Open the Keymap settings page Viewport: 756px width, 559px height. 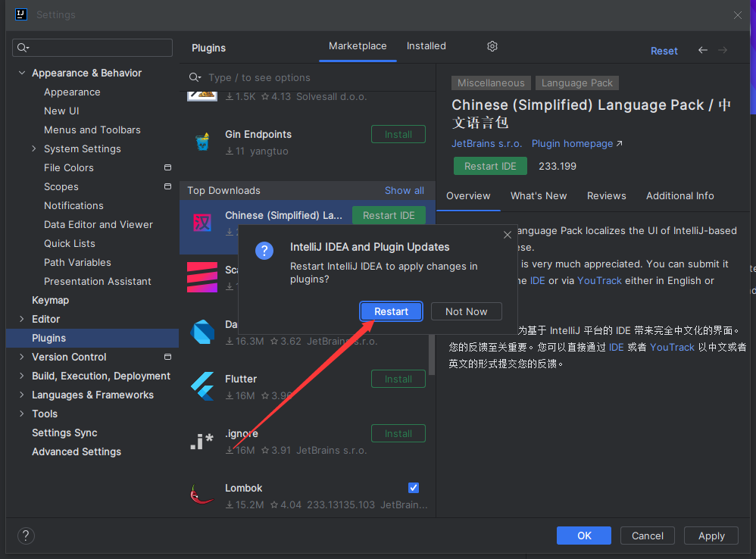pos(50,300)
